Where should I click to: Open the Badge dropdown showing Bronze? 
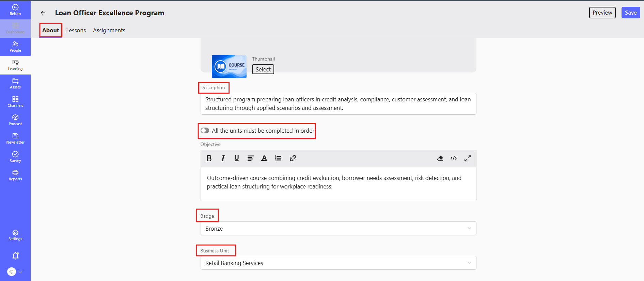(338, 229)
